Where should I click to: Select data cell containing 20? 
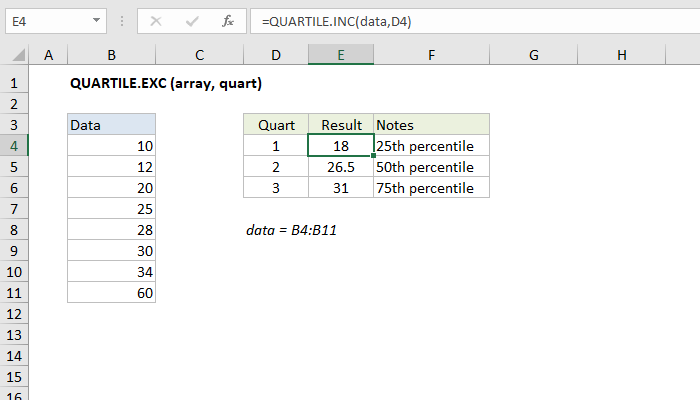[112, 188]
